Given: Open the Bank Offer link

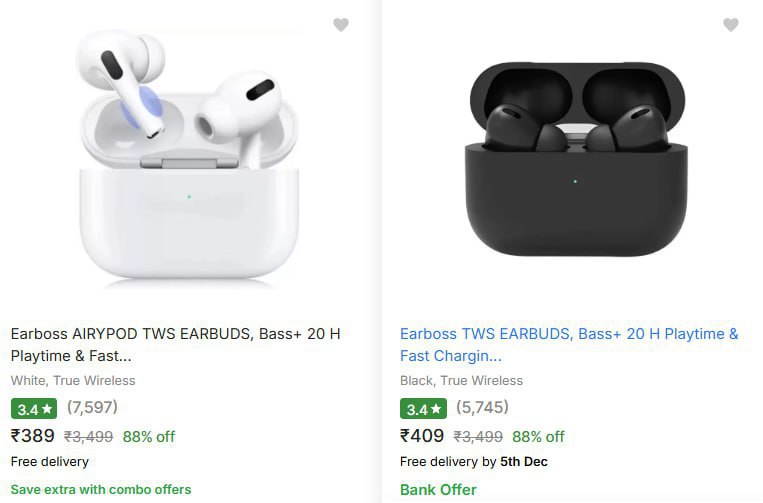Looking at the screenshot, I should point(438,490).
